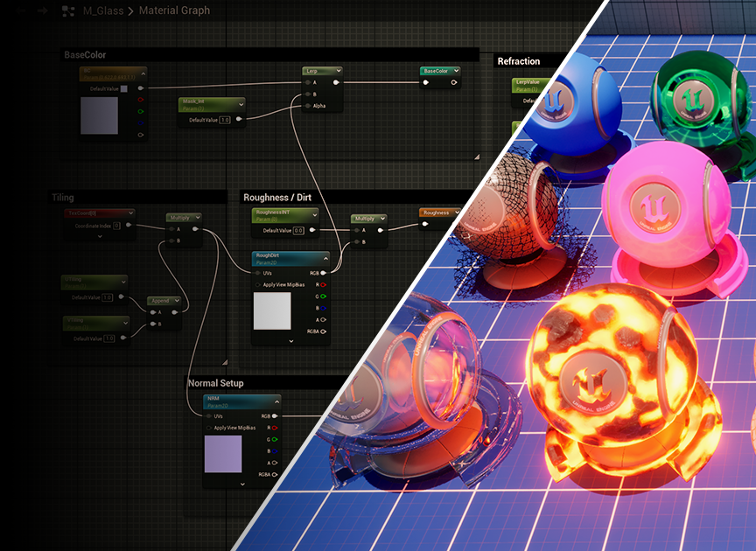Click the NRM Apply View MipBias pin
Screen dimensions: 756x551
(x=209, y=428)
